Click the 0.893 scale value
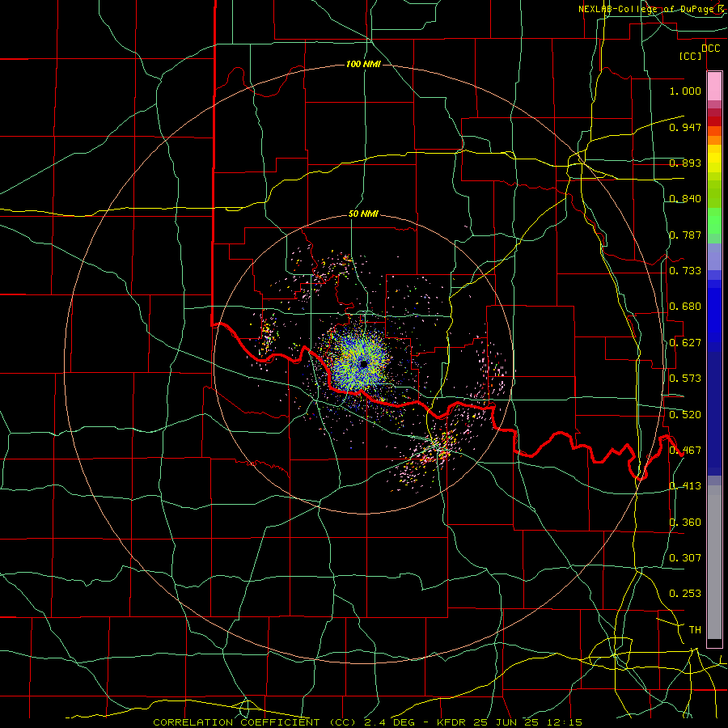This screenshot has width=728, height=728. 685,163
